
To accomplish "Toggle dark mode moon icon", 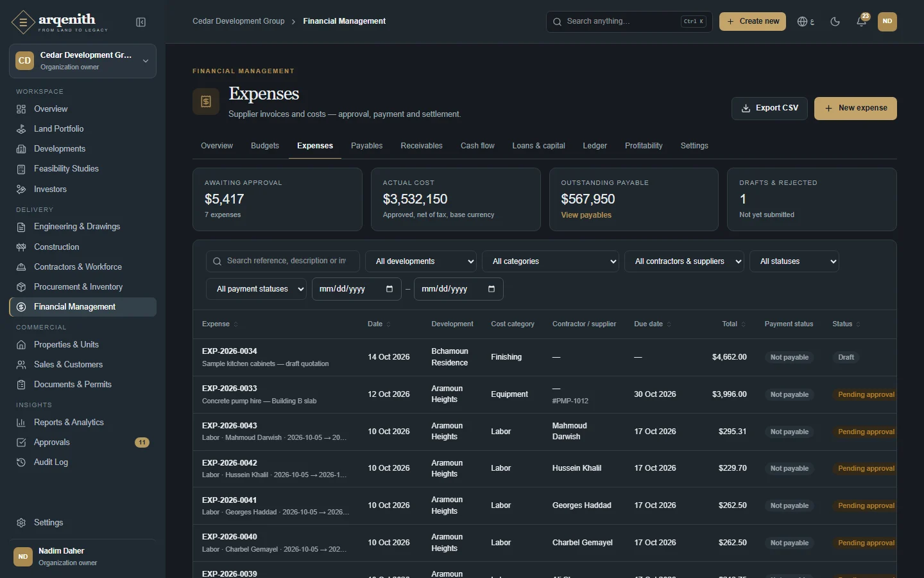I will [835, 22].
